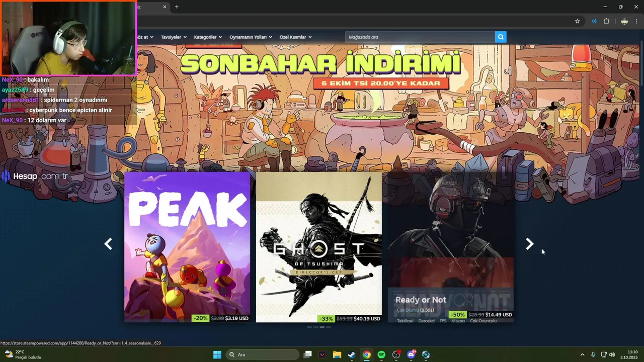This screenshot has height=362, width=644.
Task: Open network settings tray icon
Action: click(604, 354)
